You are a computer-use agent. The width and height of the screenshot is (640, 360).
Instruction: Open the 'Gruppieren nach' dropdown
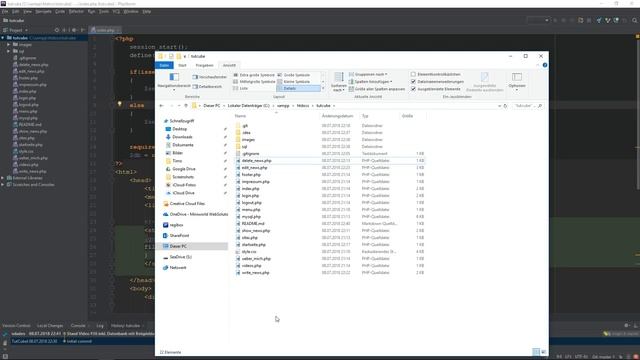pos(368,74)
